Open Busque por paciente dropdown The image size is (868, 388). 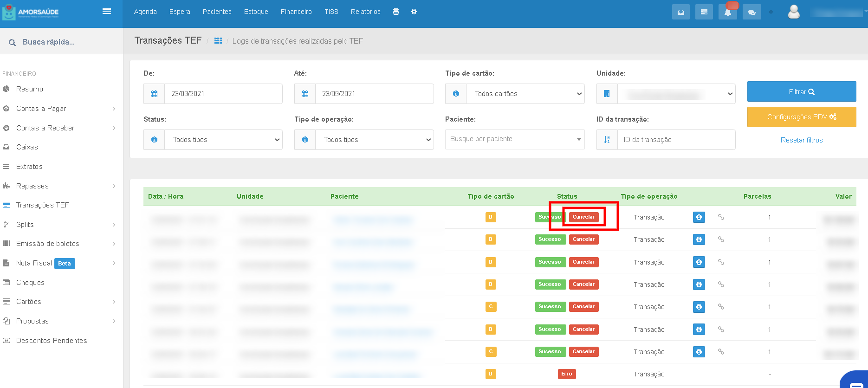[x=515, y=139]
